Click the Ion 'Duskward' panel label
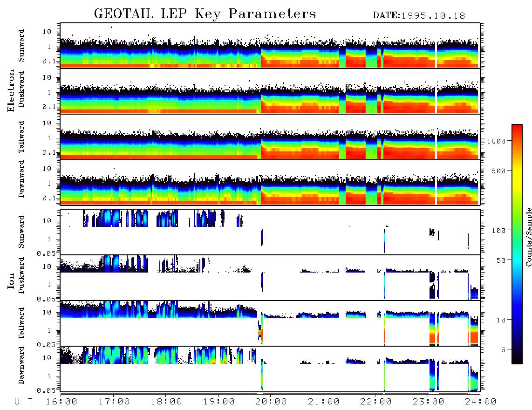 point(21,275)
